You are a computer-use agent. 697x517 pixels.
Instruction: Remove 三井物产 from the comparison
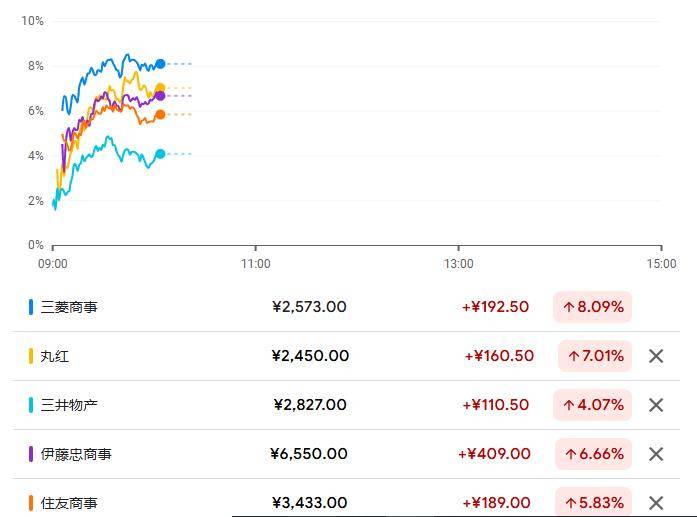coord(656,405)
